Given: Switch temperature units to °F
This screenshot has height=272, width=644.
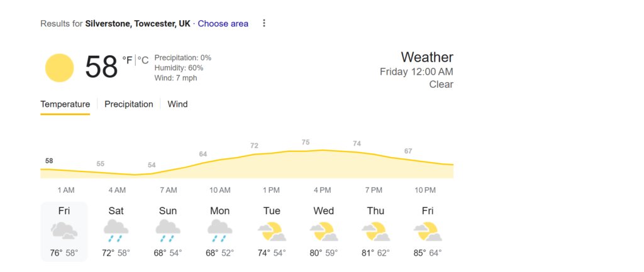Looking at the screenshot, I should (127, 61).
